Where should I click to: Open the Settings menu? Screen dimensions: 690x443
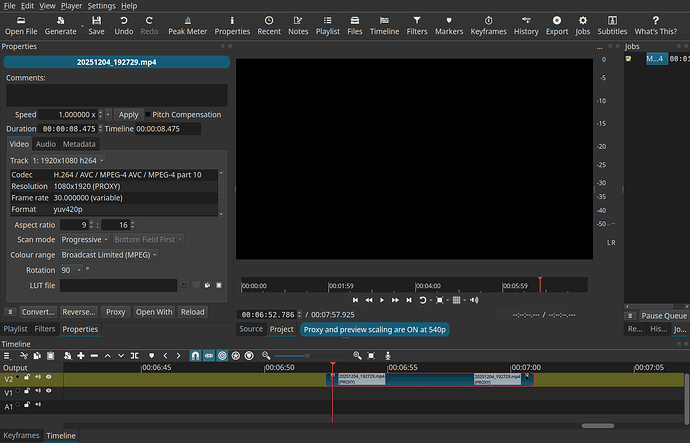(101, 6)
